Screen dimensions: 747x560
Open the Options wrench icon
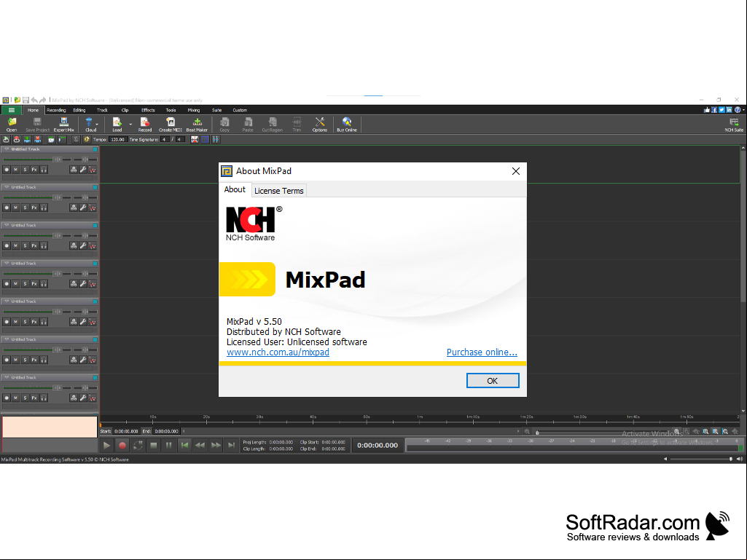[320, 124]
